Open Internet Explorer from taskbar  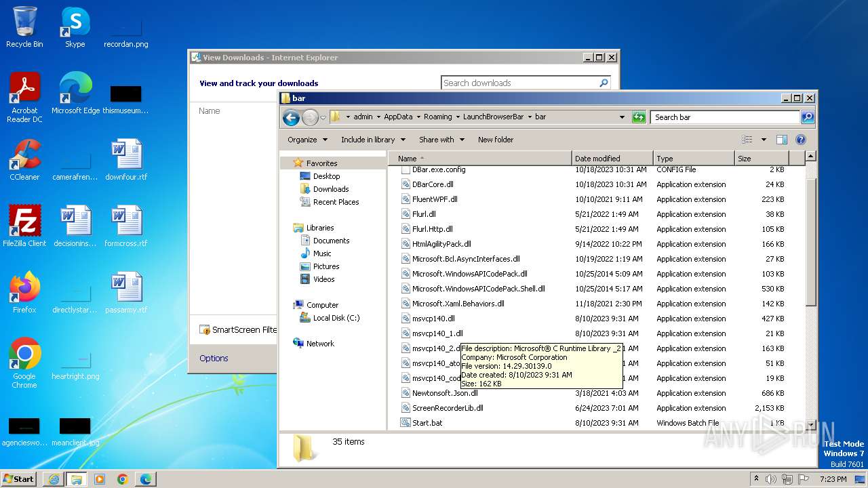[54, 479]
